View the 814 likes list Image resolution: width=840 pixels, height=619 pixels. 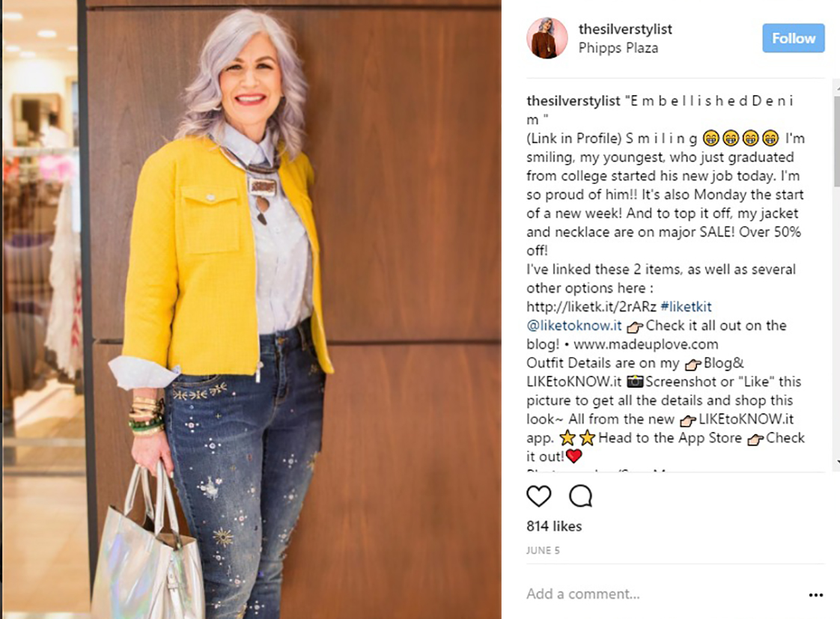(554, 526)
